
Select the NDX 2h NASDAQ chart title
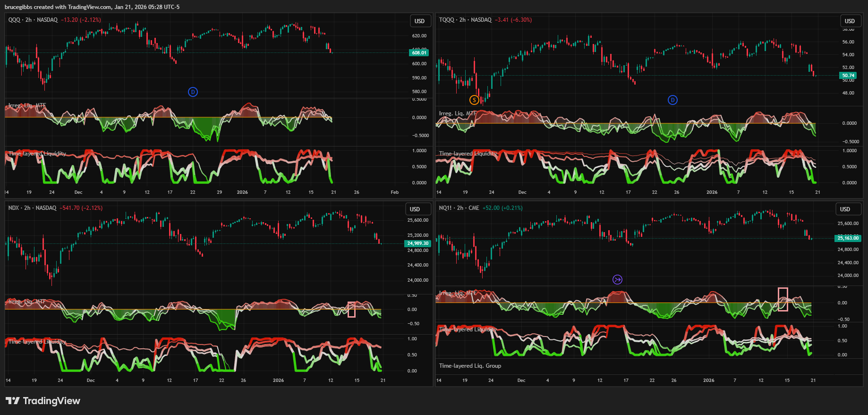coord(32,208)
